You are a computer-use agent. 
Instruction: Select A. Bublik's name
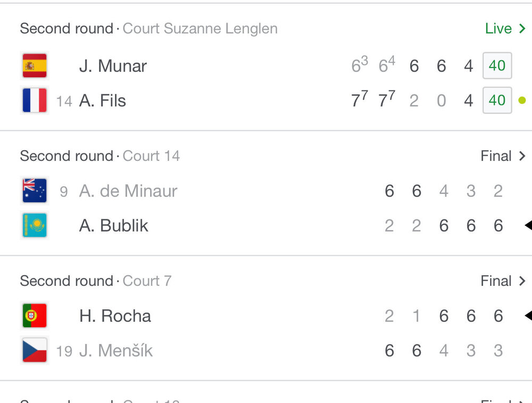click(x=114, y=226)
